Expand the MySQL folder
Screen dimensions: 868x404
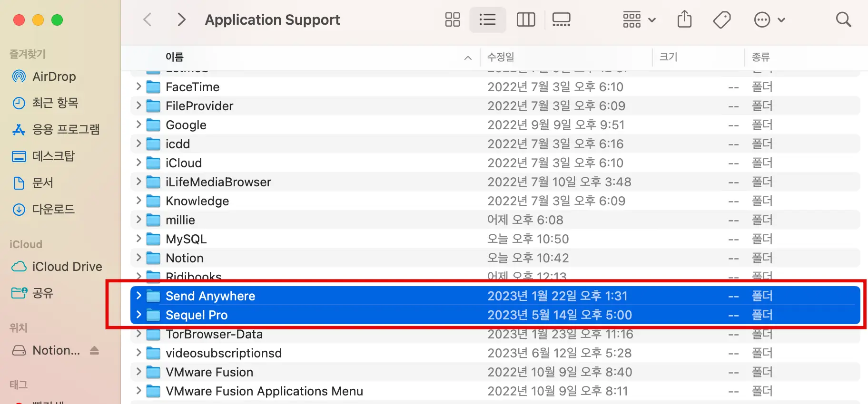(138, 239)
